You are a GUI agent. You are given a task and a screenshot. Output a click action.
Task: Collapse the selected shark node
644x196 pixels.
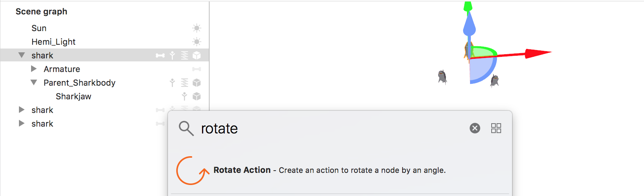point(22,55)
